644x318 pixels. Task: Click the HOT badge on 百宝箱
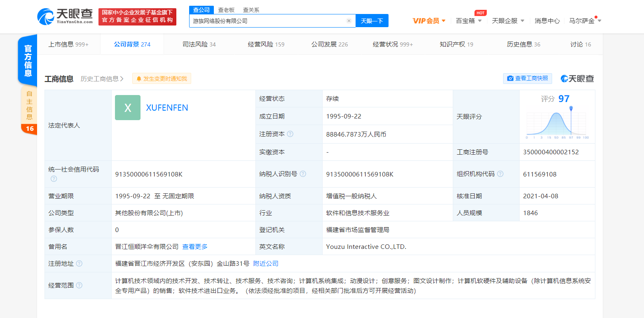pos(480,13)
